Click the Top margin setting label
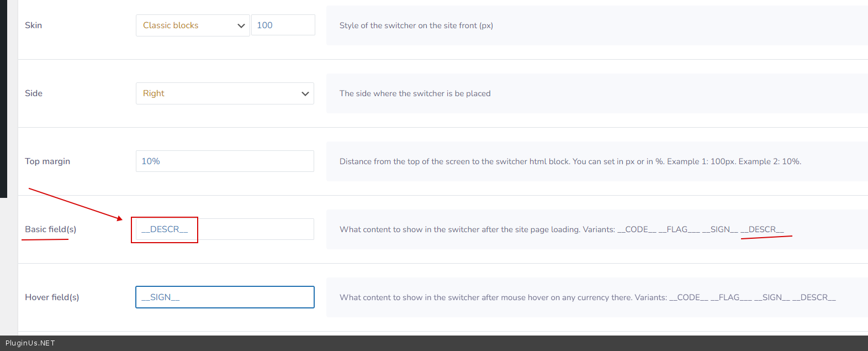The image size is (868, 351). coord(47,161)
